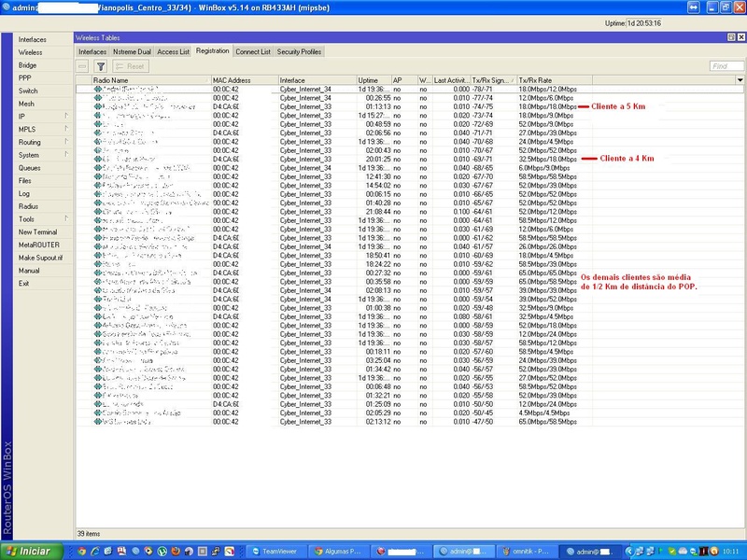Click the Iniciar start button
747x560 pixels.
coord(32,552)
